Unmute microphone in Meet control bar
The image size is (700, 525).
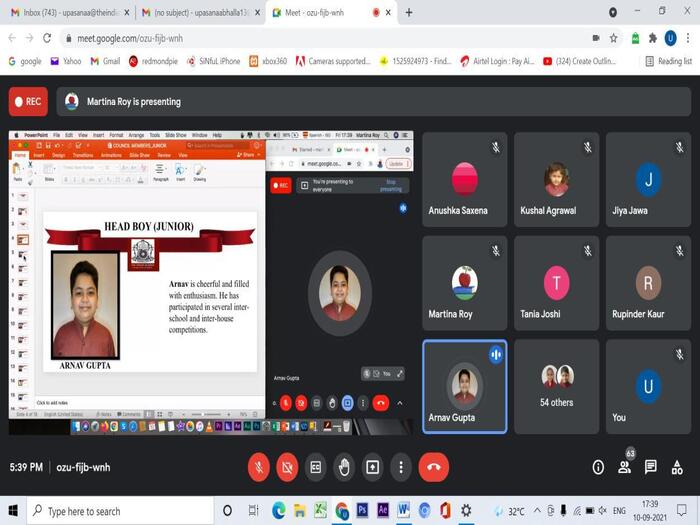(258, 467)
